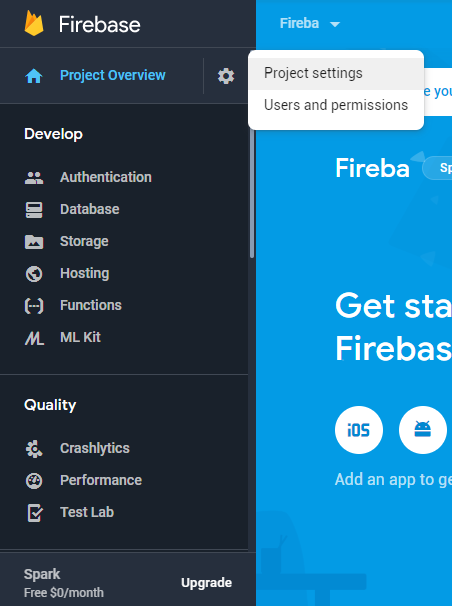Select the Hosting globe icon
452x606 pixels.
(34, 274)
